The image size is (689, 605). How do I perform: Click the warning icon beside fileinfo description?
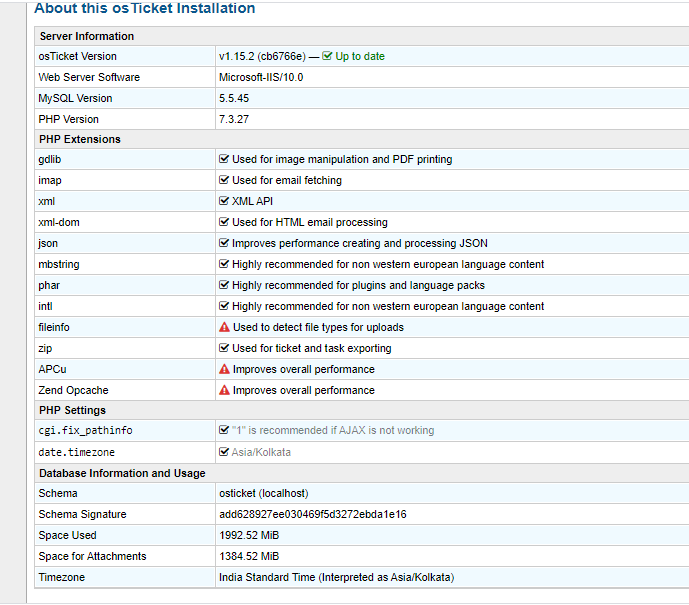[225, 327]
